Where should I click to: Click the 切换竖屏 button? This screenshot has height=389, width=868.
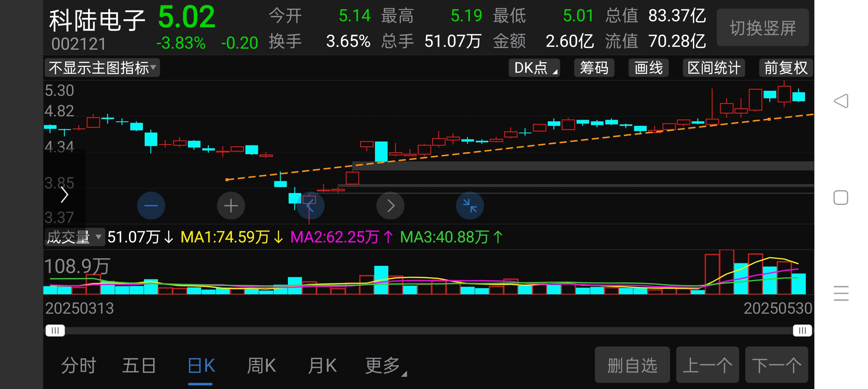click(763, 28)
